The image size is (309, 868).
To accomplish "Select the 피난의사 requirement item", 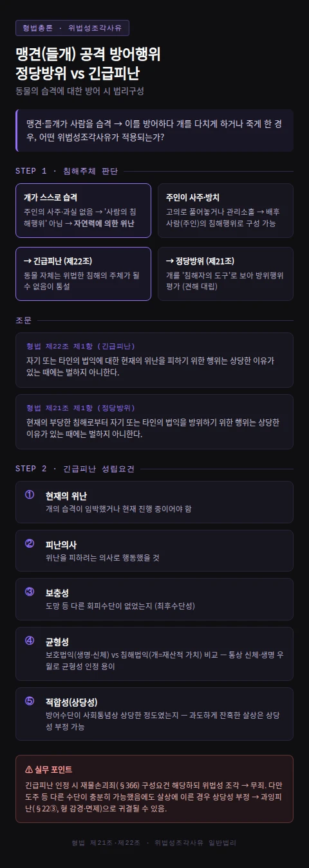I will [154, 550].
